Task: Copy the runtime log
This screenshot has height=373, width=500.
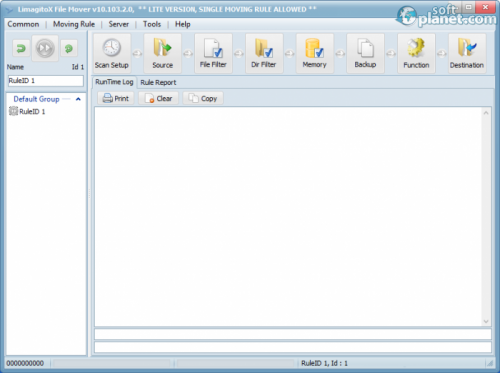Action: [203, 98]
